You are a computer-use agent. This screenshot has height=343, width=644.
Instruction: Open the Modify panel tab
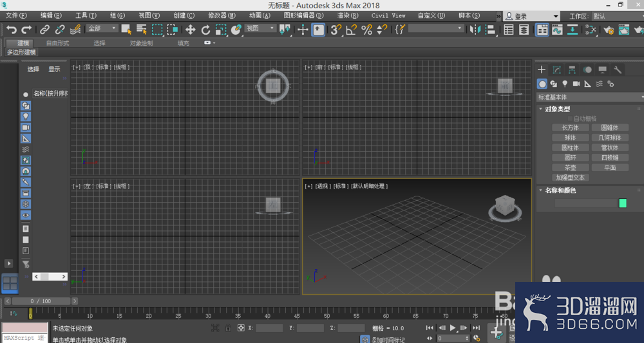click(x=556, y=70)
